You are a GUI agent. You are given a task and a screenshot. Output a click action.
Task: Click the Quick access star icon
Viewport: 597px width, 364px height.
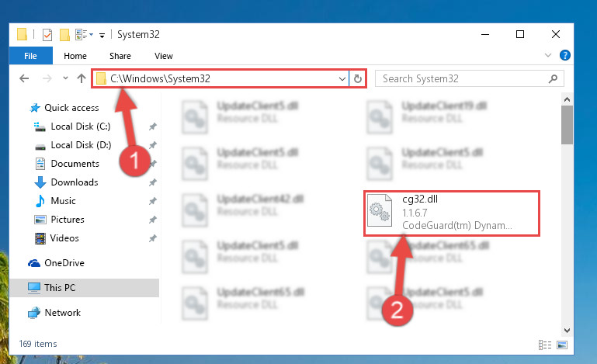click(35, 108)
